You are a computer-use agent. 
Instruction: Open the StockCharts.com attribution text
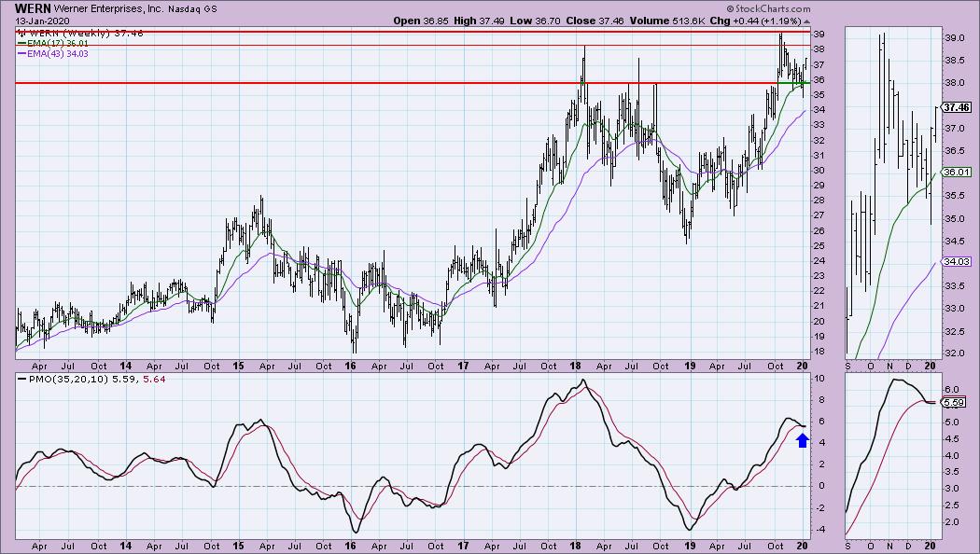(768, 8)
